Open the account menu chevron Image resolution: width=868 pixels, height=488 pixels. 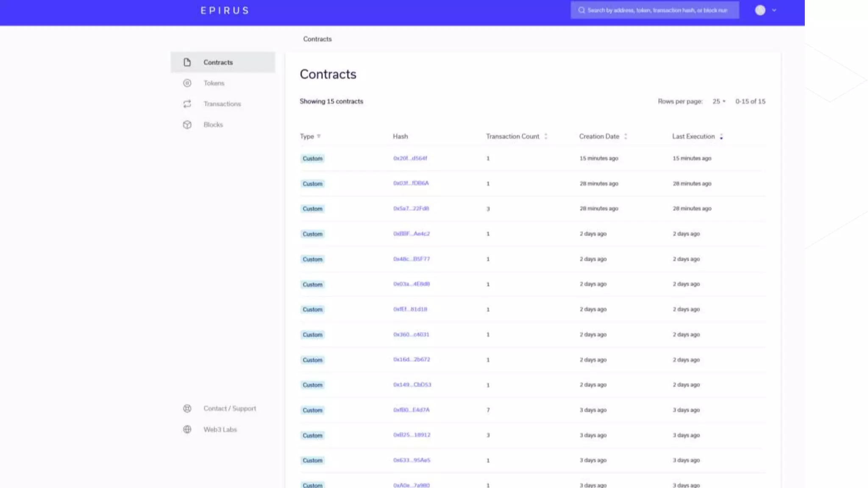(774, 10)
